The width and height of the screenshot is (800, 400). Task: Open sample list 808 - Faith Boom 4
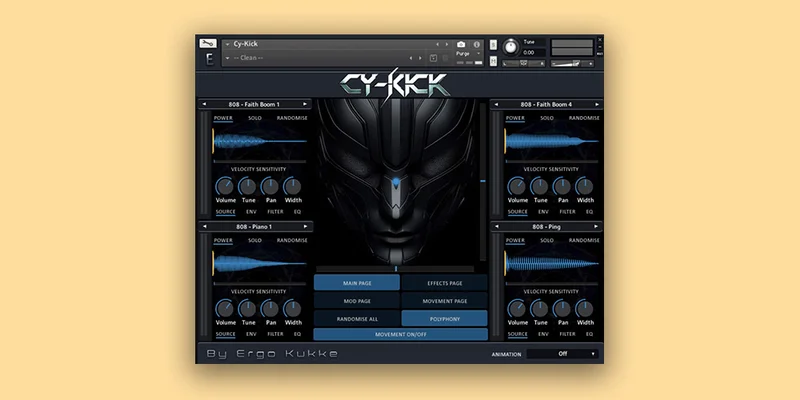[x=546, y=104]
